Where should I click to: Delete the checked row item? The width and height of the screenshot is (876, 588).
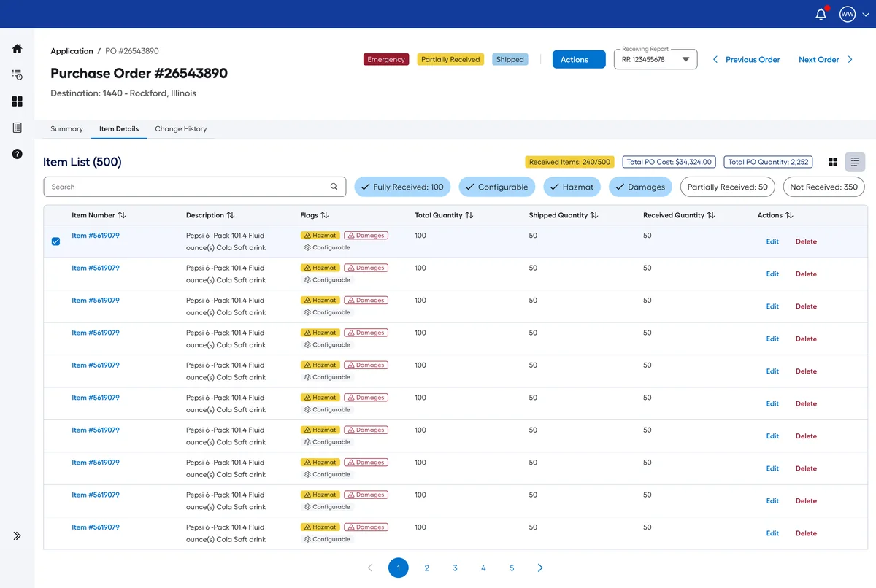pyautogui.click(x=806, y=241)
